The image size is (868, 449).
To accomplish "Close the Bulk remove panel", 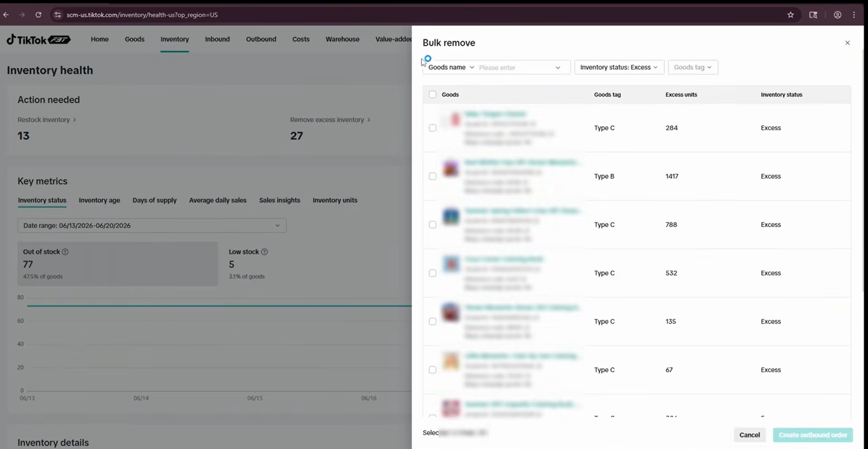I will [x=847, y=43].
